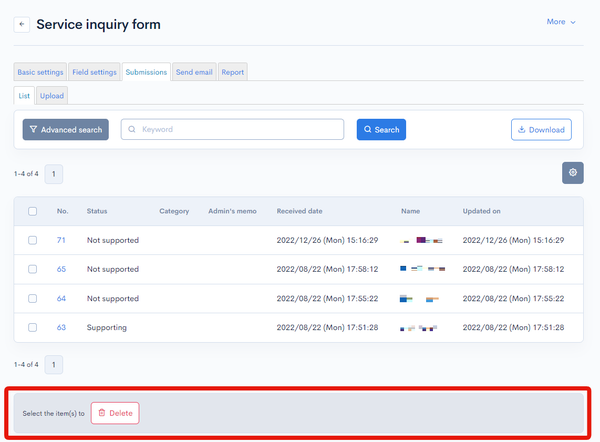
Task: Click Not supported status in row 71
Action: 113,240
